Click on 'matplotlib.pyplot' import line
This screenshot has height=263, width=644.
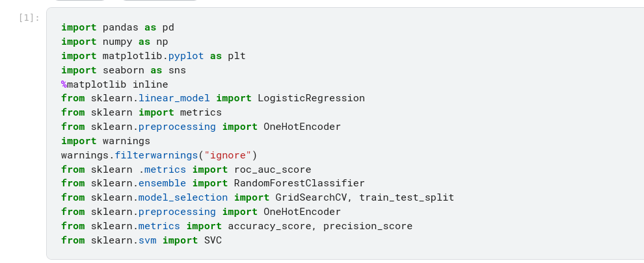point(153,56)
